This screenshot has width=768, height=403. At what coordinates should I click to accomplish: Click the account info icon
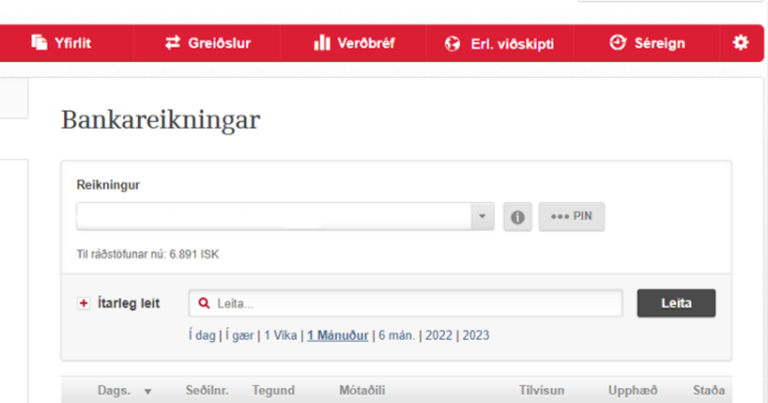(517, 217)
